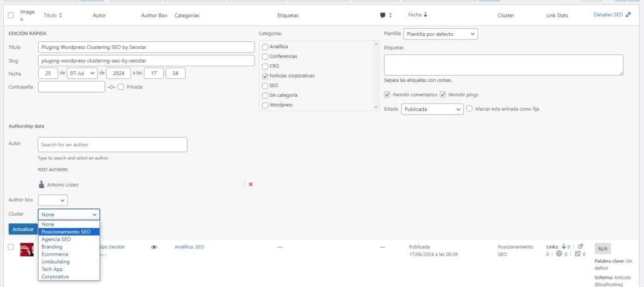Click the pencil icon beside Detalles SEO
Viewport: 644px width, 287px height.
point(628,14)
